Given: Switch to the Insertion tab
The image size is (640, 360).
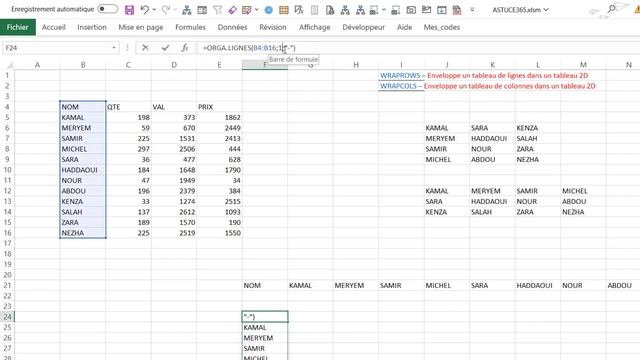Looking at the screenshot, I should pos(92,27).
